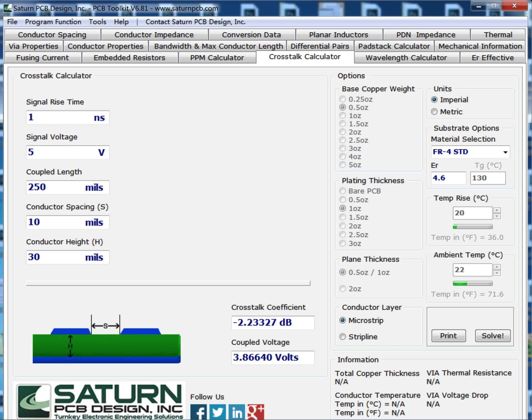Select 1oz Base Copper Weight
The width and height of the screenshot is (532, 420).
[x=343, y=116]
